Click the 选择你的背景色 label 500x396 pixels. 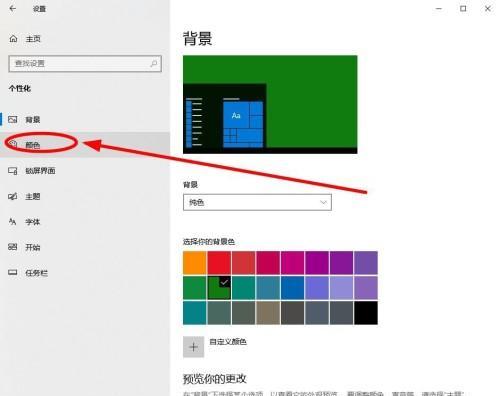click(209, 242)
